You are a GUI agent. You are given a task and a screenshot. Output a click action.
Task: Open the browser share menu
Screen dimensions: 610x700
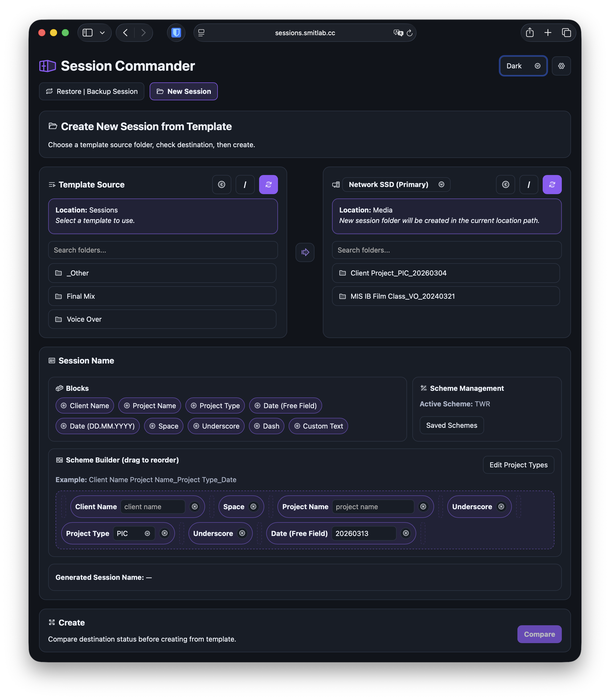(530, 33)
